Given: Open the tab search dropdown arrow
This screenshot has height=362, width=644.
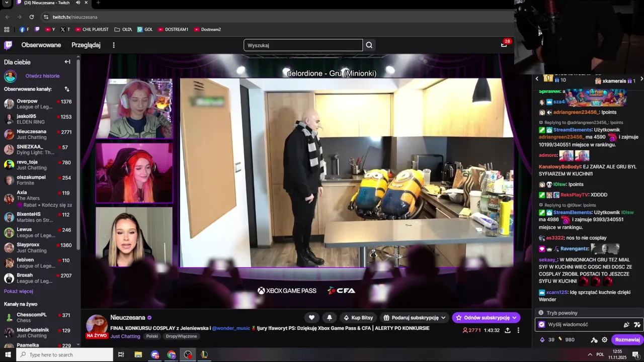Looking at the screenshot, I should point(7,3).
